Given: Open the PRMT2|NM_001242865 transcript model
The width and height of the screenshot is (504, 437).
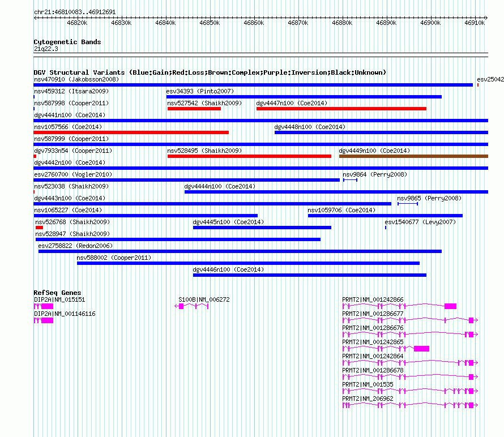Looking at the screenshot, I should point(386,349).
